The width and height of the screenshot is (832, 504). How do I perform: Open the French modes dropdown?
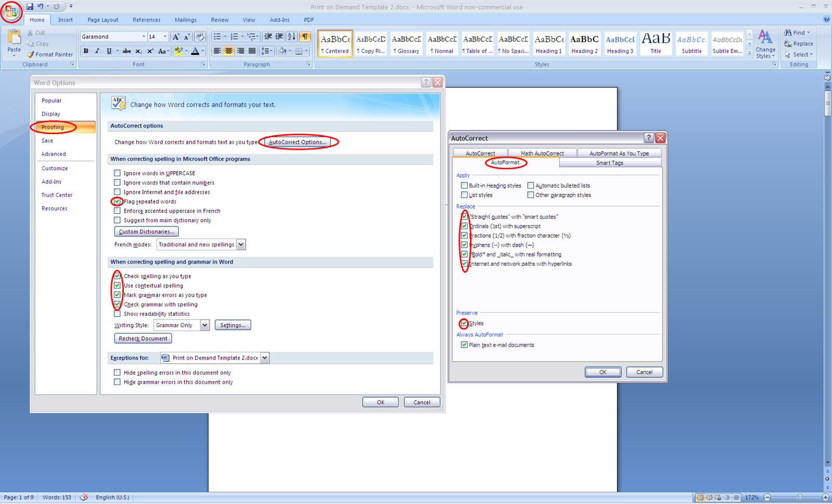(241, 244)
